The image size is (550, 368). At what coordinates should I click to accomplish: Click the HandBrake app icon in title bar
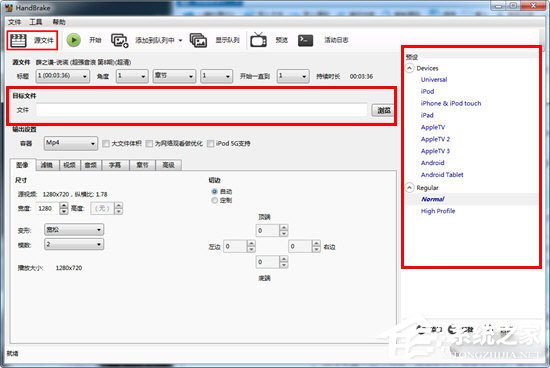click(x=9, y=7)
